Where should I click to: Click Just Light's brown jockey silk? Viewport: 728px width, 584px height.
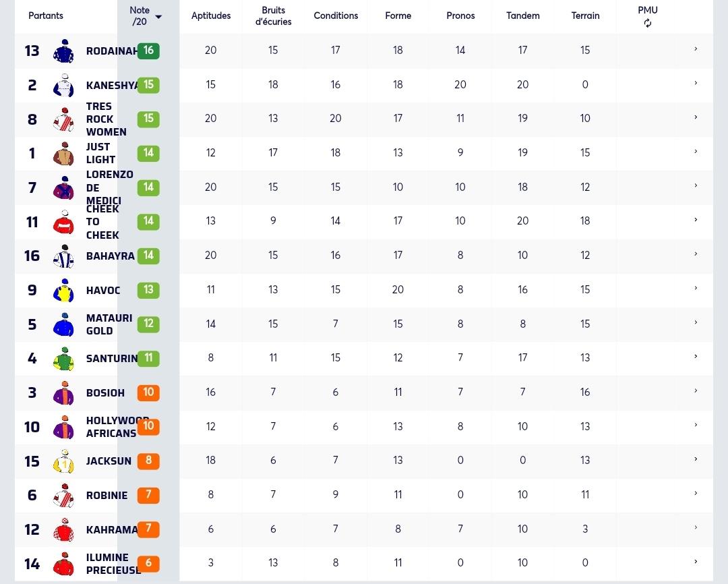point(63,154)
